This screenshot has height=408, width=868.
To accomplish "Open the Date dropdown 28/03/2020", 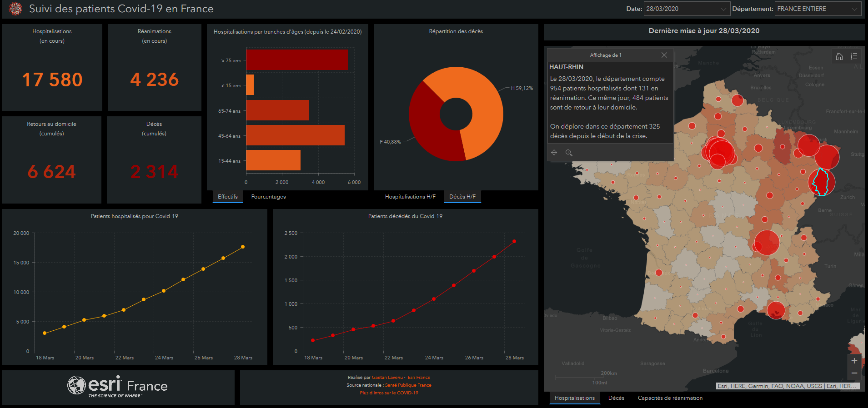I will pyautogui.click(x=687, y=9).
